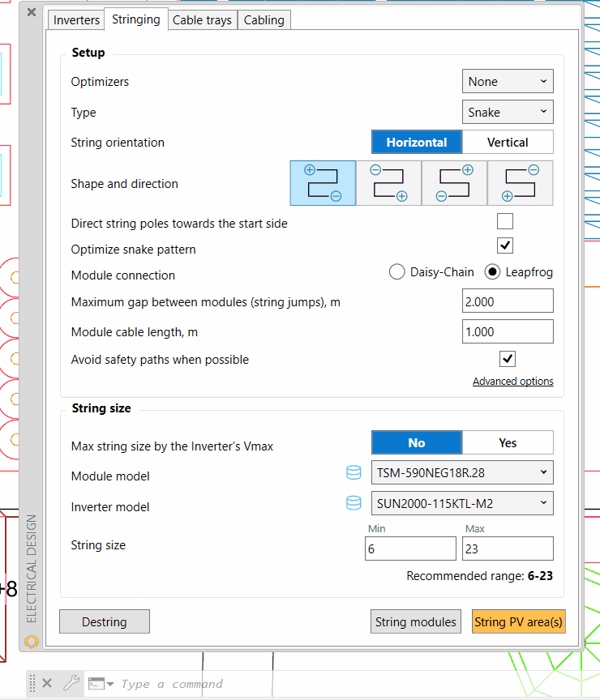
Task: Open recent commands prompt icon
Action: tap(101, 684)
